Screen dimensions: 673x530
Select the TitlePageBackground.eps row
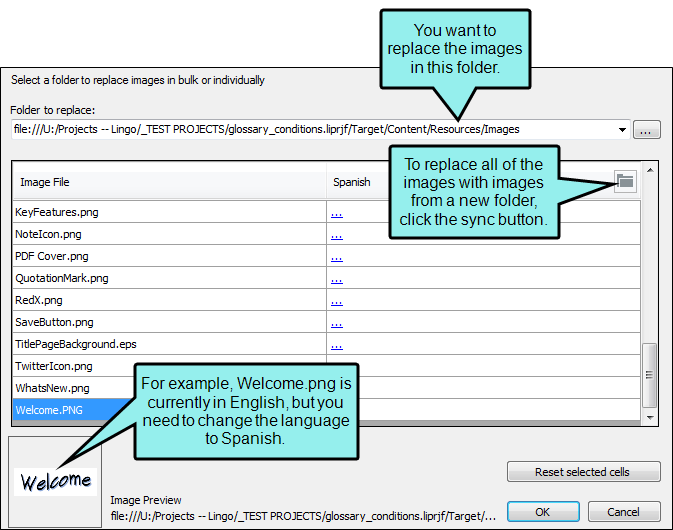click(x=326, y=344)
